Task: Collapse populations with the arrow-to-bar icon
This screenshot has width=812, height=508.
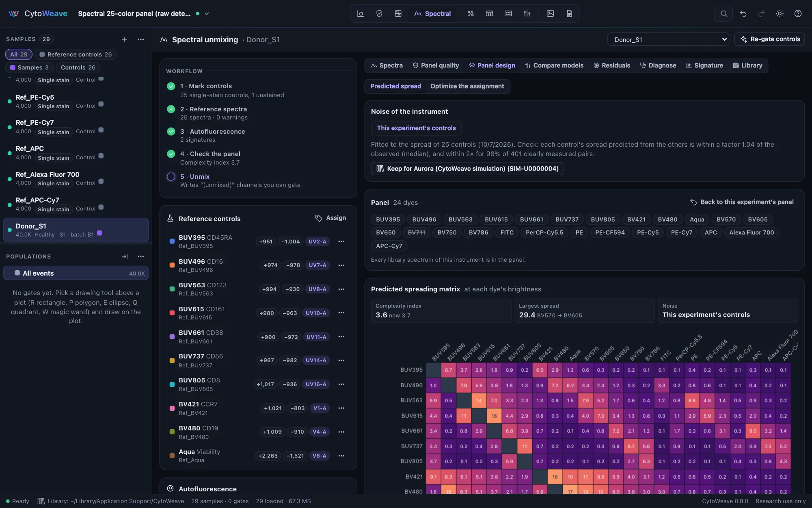Action: pos(125,256)
